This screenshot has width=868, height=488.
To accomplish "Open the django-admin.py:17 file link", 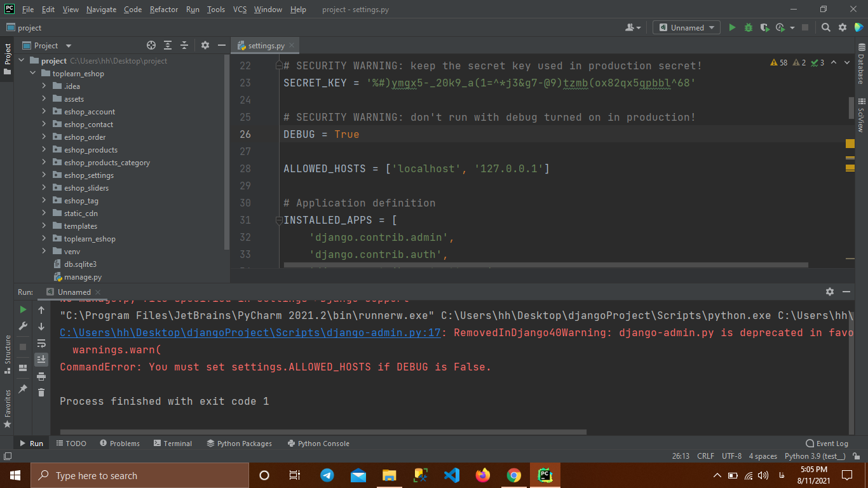I will [250, 333].
